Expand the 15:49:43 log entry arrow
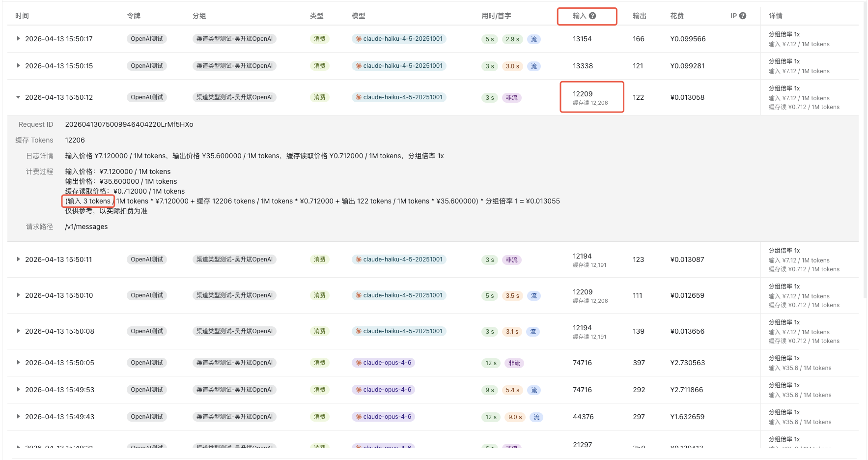The width and height of the screenshot is (868, 460). coord(18,416)
